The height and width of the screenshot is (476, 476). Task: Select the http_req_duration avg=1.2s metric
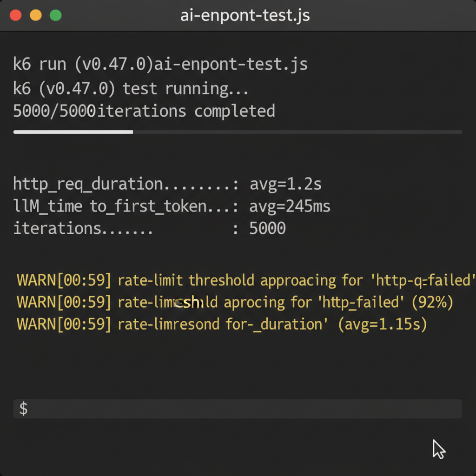[x=167, y=184]
